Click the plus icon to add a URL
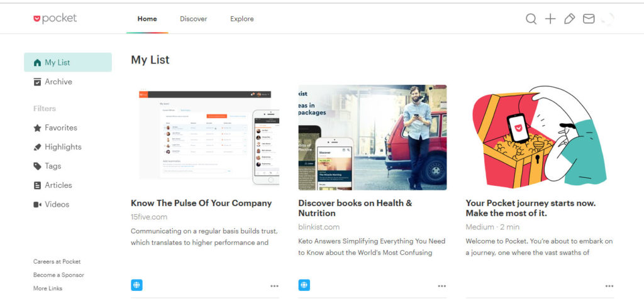Screen dimensions: 644x299 550,19
